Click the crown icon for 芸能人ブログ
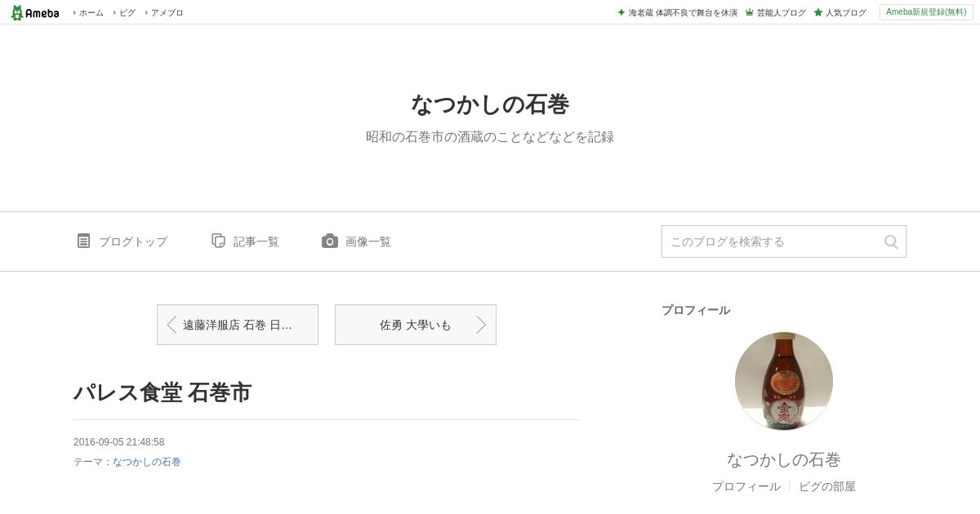The image size is (980, 514). 749,12
